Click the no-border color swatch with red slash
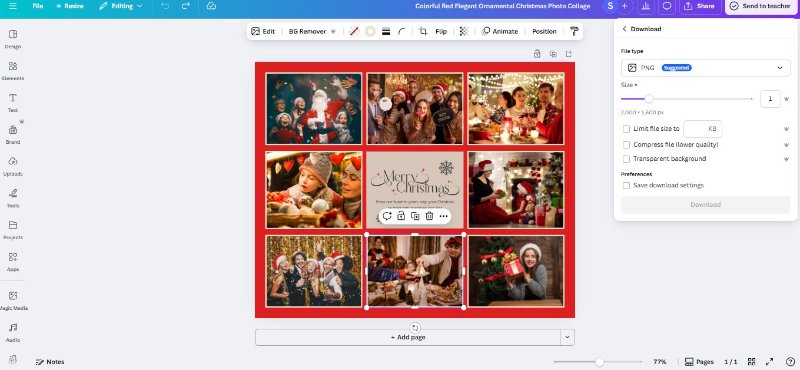The width and height of the screenshot is (800, 370). coord(354,31)
